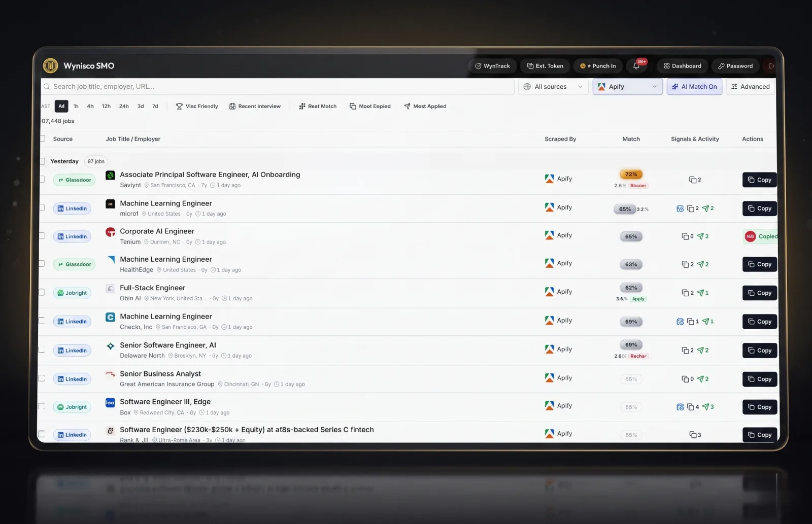
Task: Click the calendar signal icon in micro1 row
Action: pyautogui.click(x=680, y=208)
